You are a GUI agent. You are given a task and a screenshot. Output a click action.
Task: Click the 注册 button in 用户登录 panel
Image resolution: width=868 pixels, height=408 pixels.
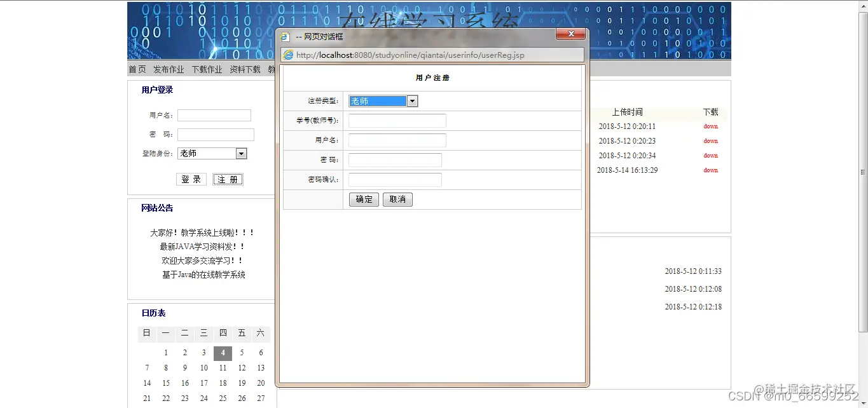[x=228, y=179]
